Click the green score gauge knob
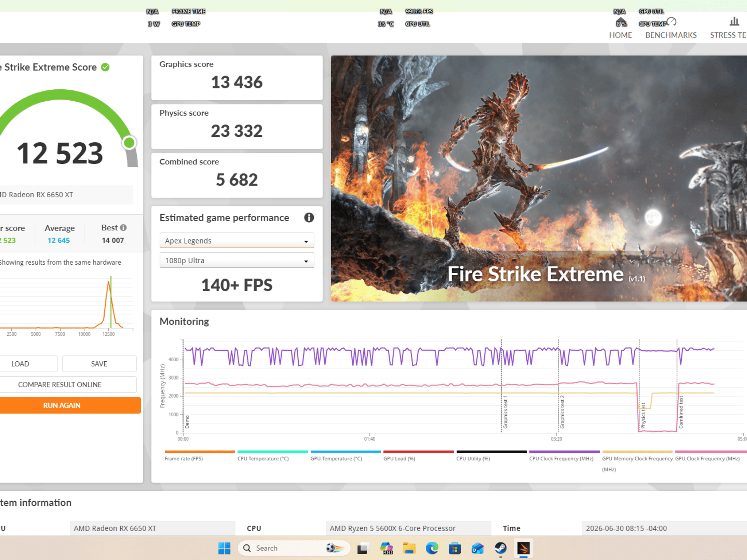This screenshot has height=560, width=747. click(129, 143)
